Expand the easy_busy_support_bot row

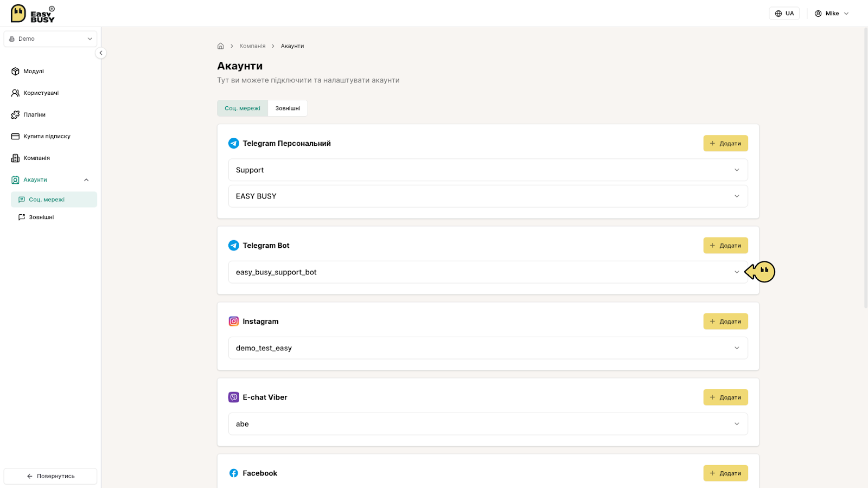[488, 272]
